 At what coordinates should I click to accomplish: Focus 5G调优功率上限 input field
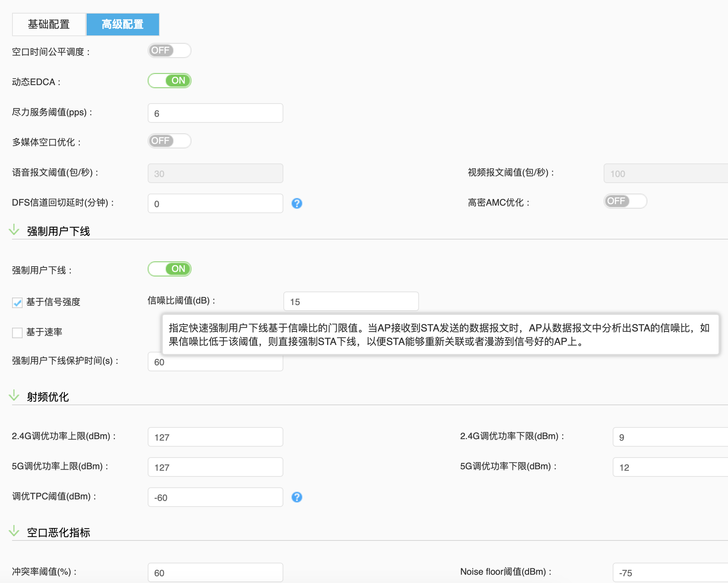pos(216,467)
